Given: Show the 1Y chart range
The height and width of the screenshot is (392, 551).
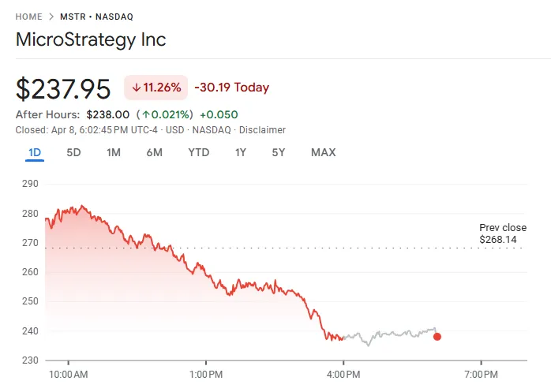Looking at the screenshot, I should coord(241,152).
